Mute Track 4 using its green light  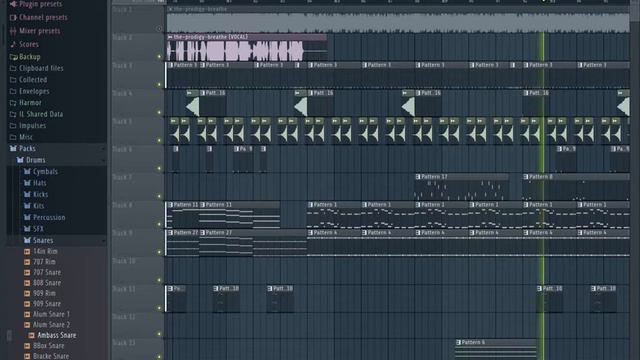[x=159, y=112]
